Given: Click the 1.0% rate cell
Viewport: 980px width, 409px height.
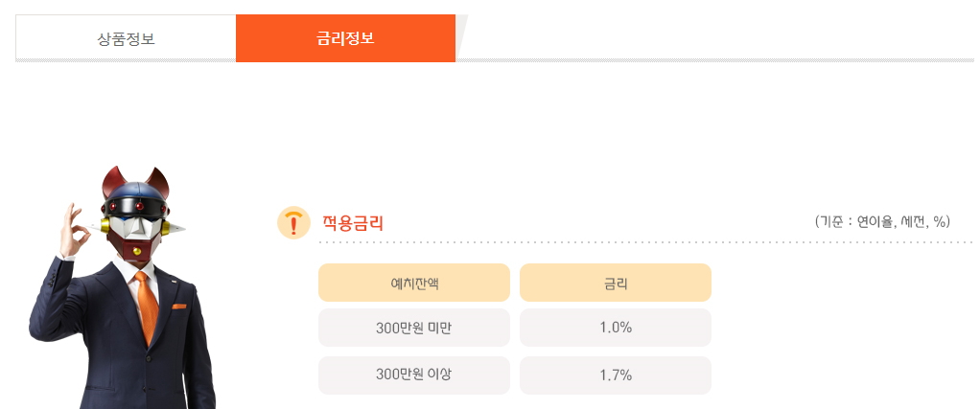Looking at the screenshot, I should (616, 328).
